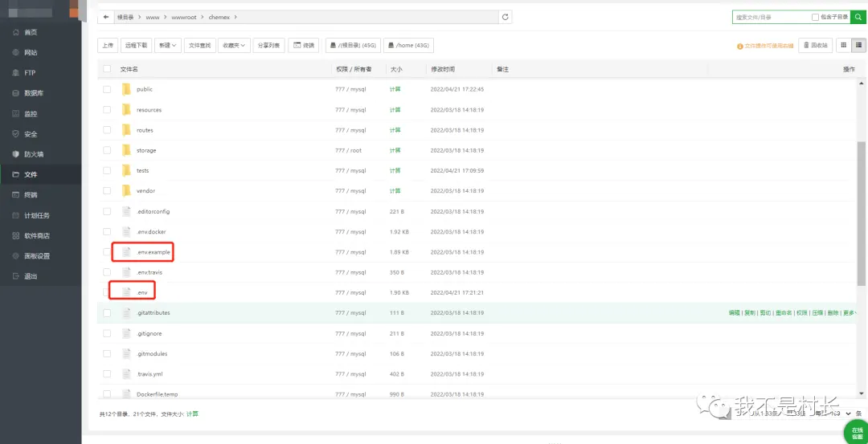This screenshot has height=444, width=868.
Task: Check the box for .gitattributes row
Action: [107, 313]
